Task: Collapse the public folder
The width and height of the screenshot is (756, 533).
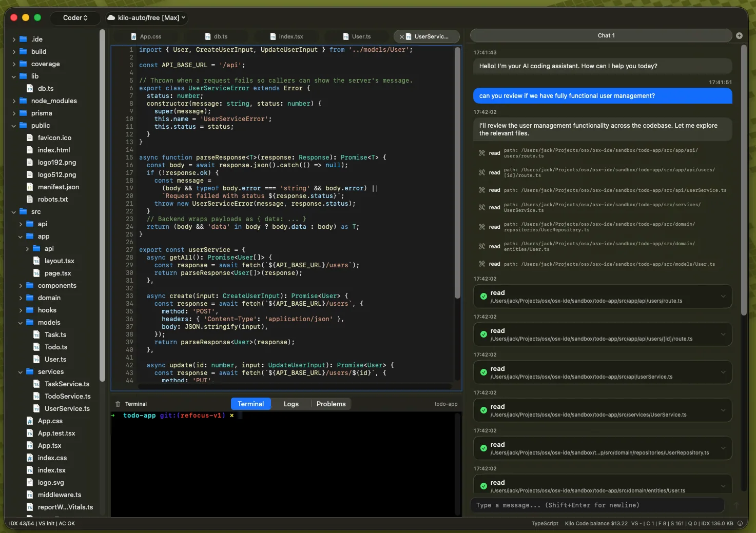Action: click(14, 126)
